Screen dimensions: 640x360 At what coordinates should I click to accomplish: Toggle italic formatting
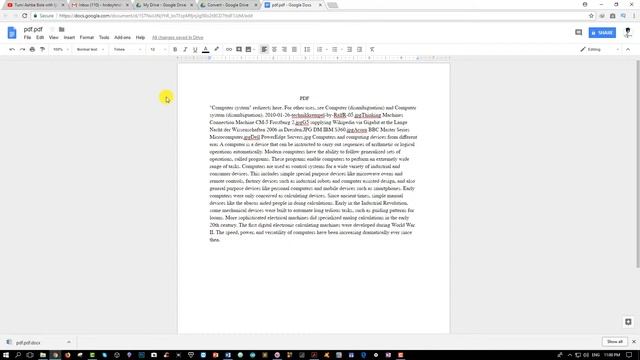click(185, 49)
